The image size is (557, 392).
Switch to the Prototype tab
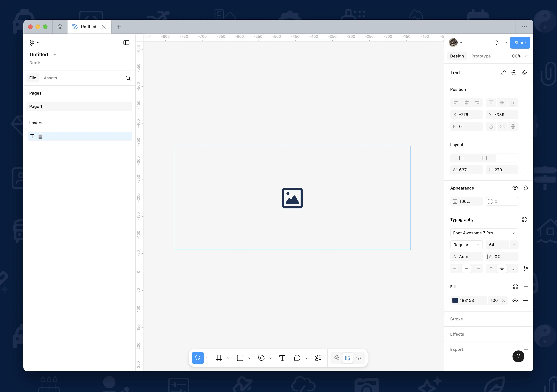coord(481,56)
